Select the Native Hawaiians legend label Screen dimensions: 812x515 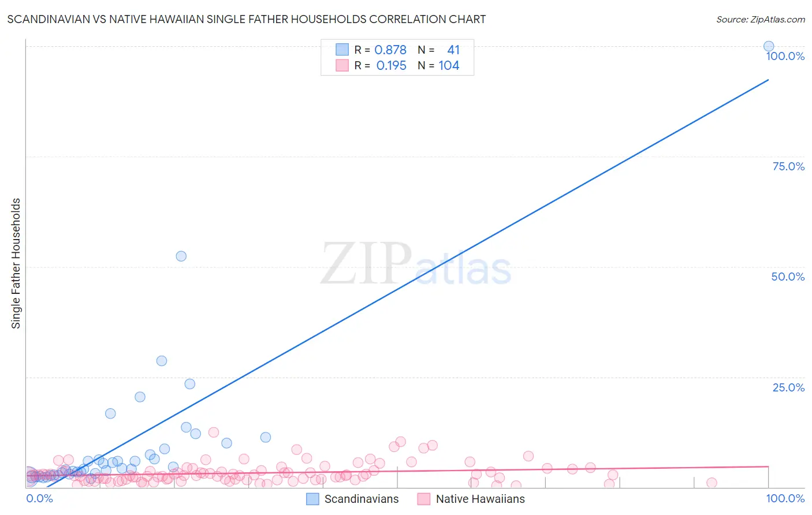[x=481, y=499]
